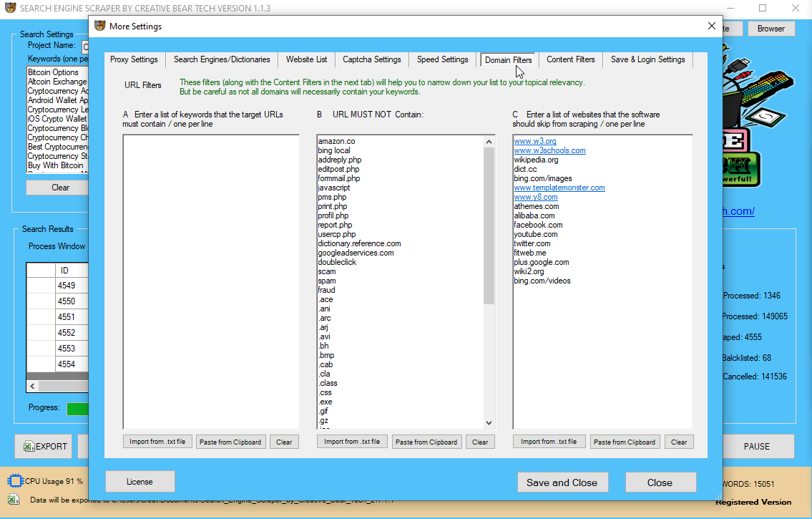Select the Speed Settings tab
The image size is (812, 519).
[x=442, y=60]
